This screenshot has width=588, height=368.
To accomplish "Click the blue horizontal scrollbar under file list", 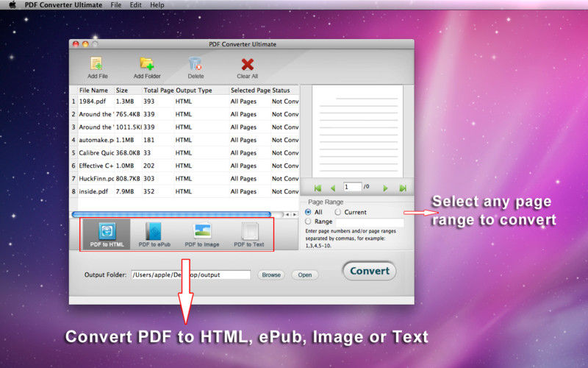I will [171, 214].
